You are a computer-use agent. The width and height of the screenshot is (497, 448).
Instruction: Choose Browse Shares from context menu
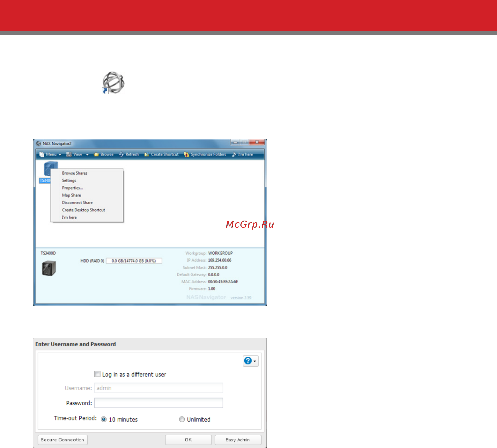[75, 173]
